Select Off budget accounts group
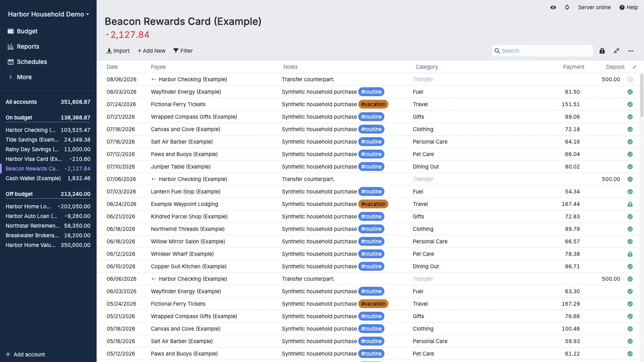This screenshot has height=362, width=644. point(48,194)
